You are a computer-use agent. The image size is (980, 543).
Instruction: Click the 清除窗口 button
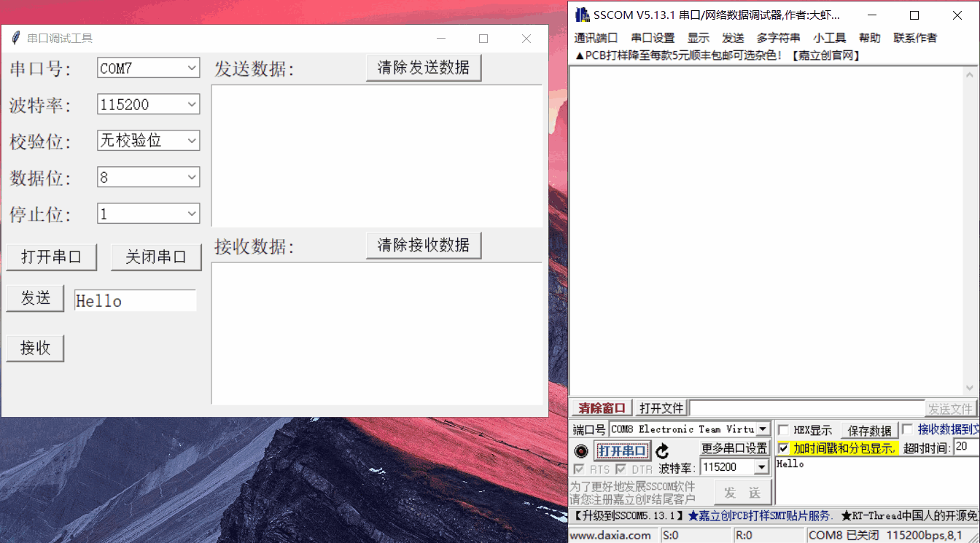[x=599, y=407]
